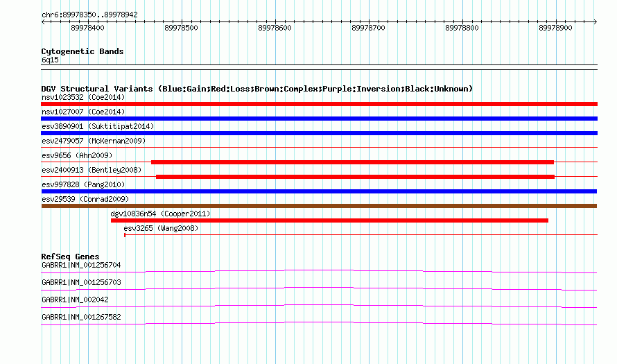Click ruler position label 89978800
The width and height of the screenshot is (617, 364).
462,28
